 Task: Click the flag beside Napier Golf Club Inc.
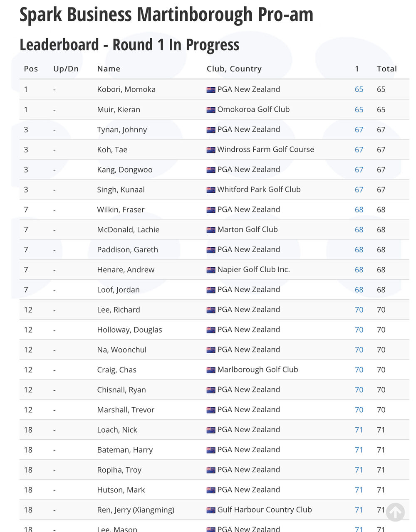211,270
